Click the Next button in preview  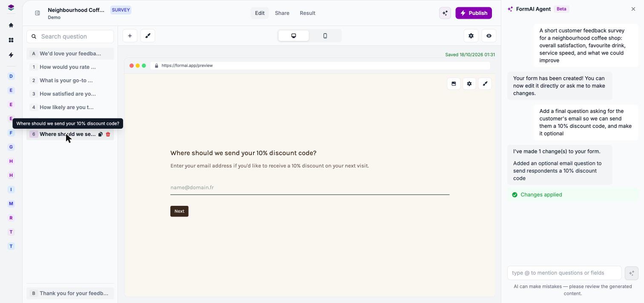click(179, 211)
